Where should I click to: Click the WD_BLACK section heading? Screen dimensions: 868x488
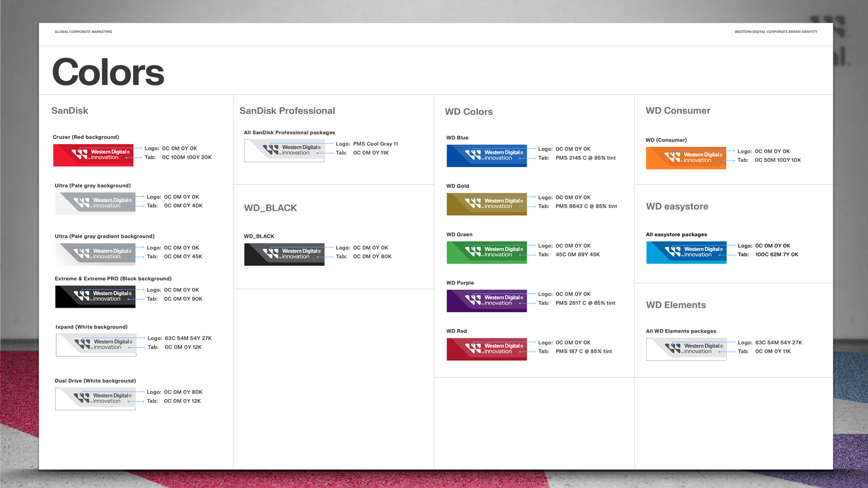point(270,208)
